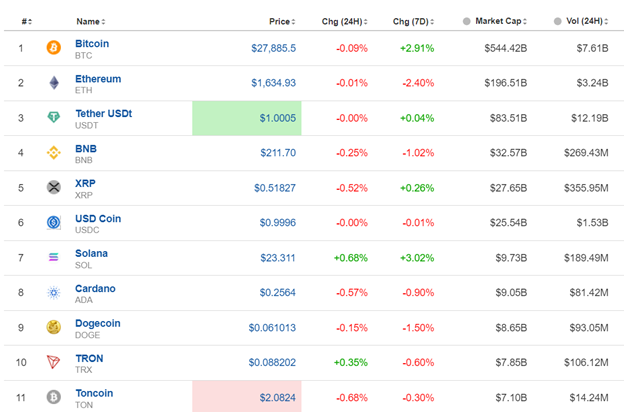Click TRON volume $106.12M

(x=586, y=362)
